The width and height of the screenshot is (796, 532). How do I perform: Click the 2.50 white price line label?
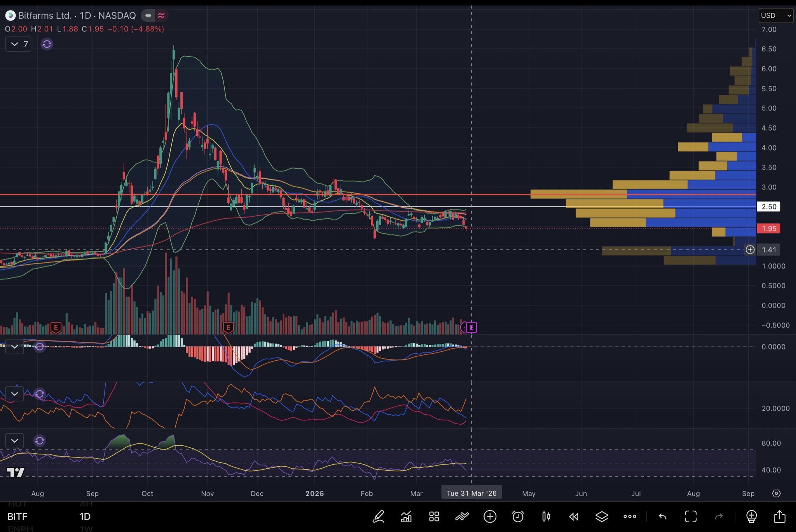[x=768, y=207]
